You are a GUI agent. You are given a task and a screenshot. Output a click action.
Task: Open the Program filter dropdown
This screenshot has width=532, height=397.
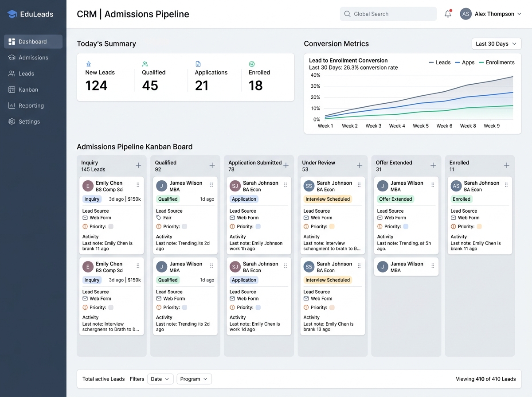pos(194,379)
